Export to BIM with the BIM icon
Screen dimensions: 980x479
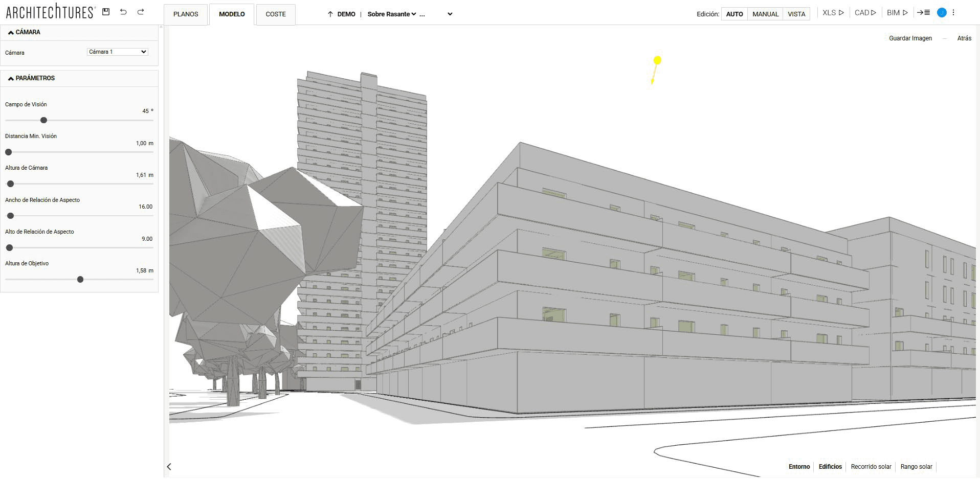coord(896,12)
